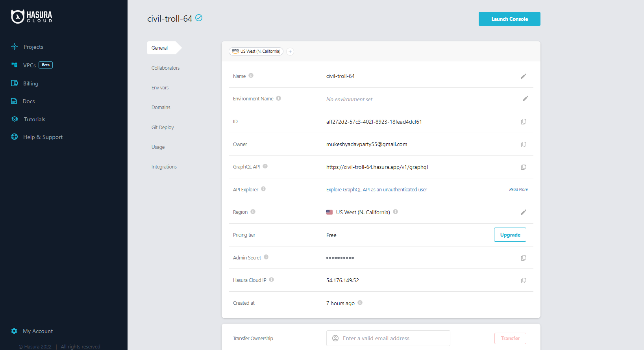Show info icon next to US West value
Image resolution: width=644 pixels, height=350 pixels.
(x=395, y=211)
